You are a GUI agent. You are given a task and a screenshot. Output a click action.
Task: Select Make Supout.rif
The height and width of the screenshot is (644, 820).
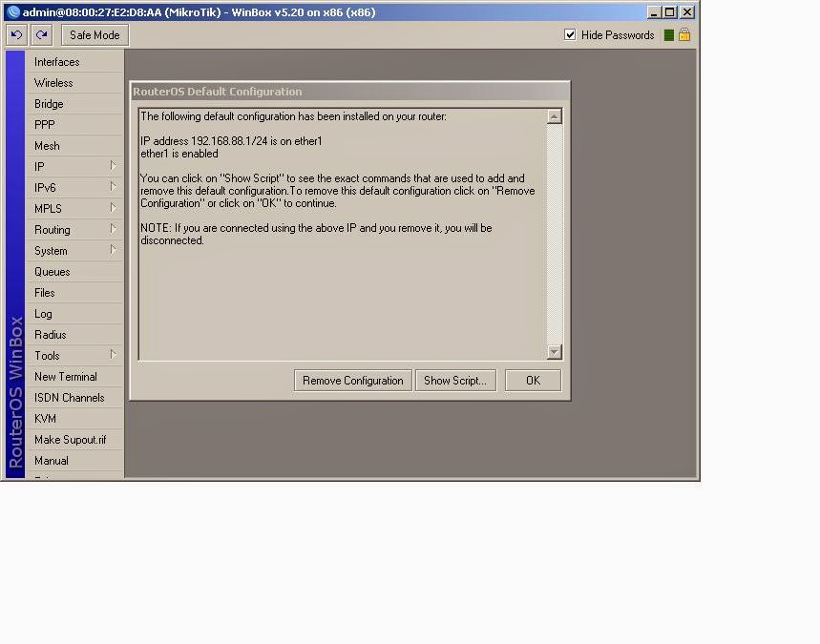coord(74,440)
